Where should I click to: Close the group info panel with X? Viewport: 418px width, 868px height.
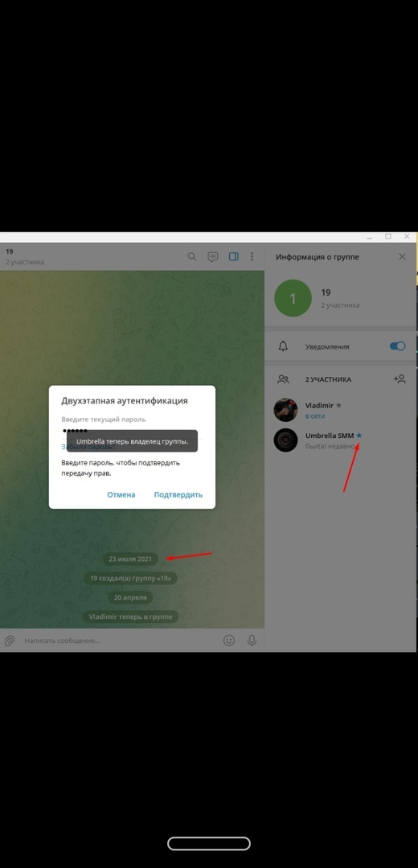(403, 257)
